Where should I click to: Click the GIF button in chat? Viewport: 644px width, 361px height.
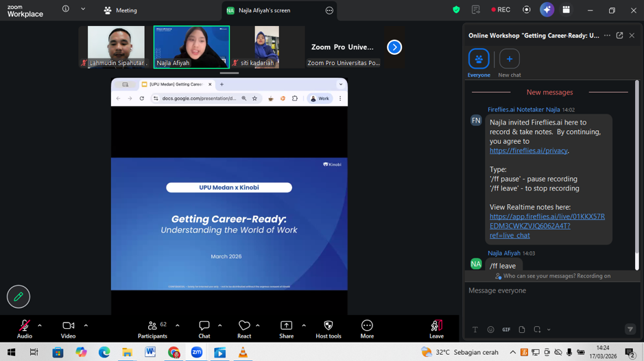click(x=506, y=329)
